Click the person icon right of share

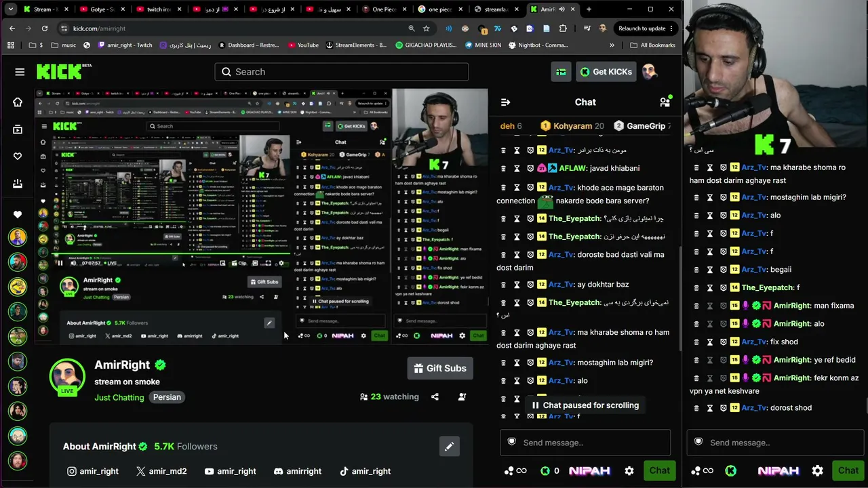pos(462,396)
